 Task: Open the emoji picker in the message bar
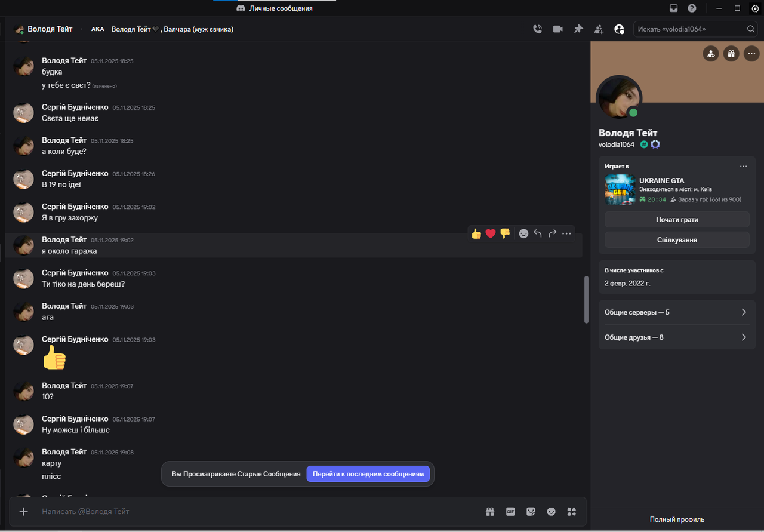click(551, 512)
